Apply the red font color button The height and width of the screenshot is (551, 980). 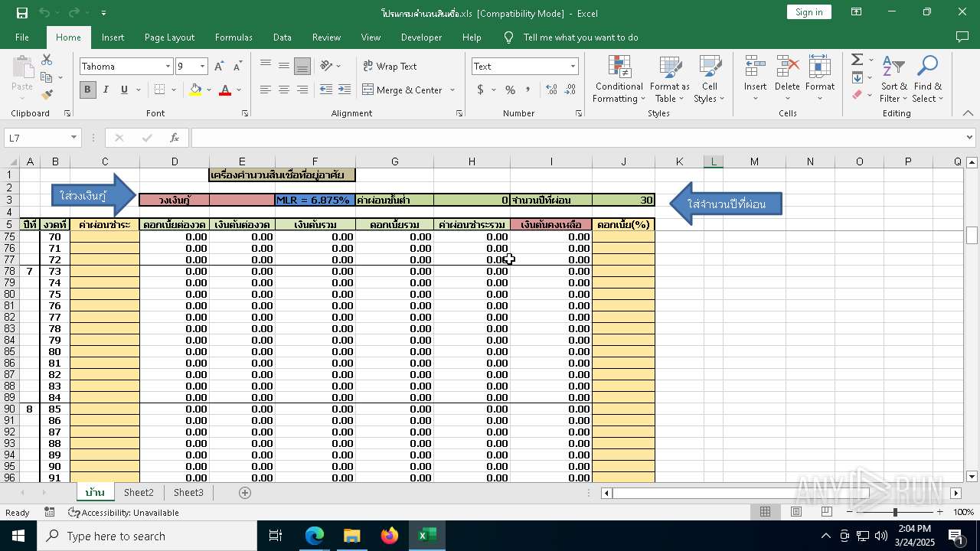[225, 90]
